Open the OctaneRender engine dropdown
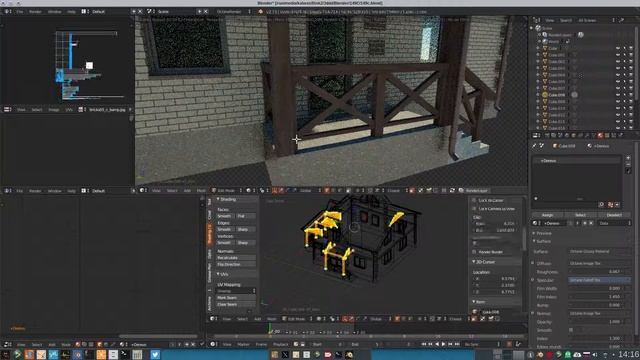Screen dimensions: 640x360 click(233, 11)
